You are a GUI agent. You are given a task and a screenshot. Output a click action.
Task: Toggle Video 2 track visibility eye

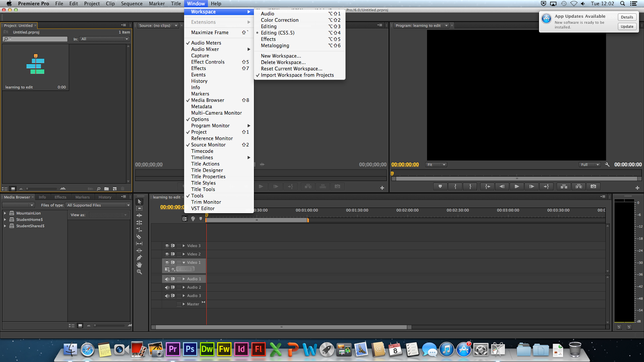pos(167,254)
